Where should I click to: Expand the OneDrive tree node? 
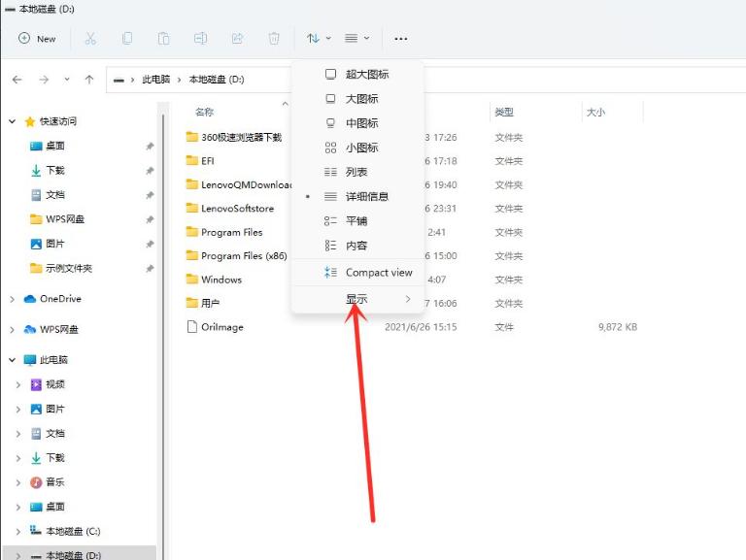click(x=13, y=299)
